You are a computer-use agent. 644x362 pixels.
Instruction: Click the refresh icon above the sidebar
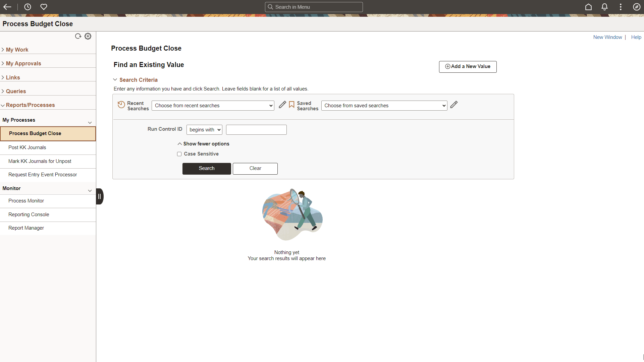tap(78, 36)
